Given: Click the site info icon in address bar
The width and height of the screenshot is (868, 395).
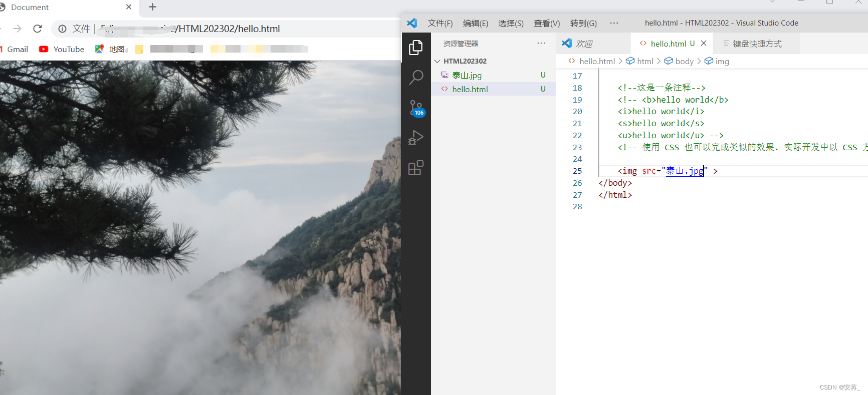Looking at the screenshot, I should pos(62,29).
